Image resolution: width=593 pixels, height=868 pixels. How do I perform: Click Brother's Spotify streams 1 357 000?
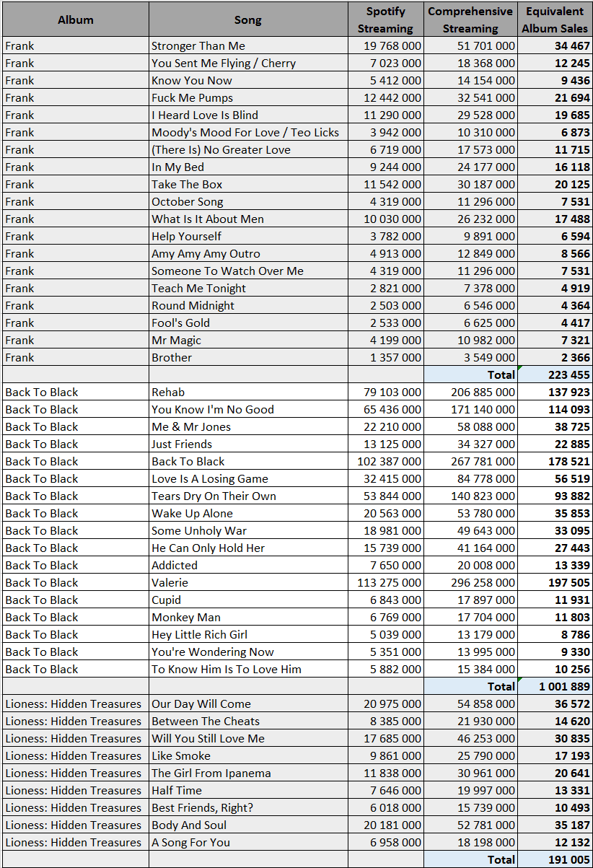coord(386,357)
